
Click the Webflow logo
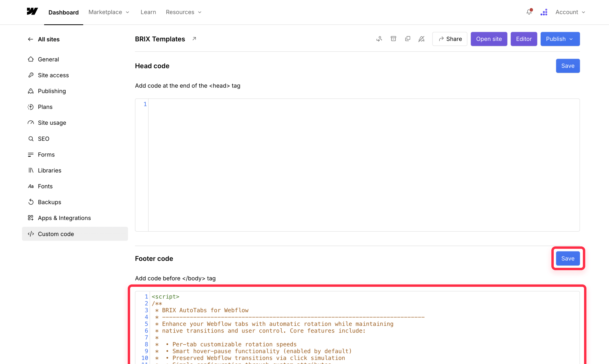pos(32,12)
